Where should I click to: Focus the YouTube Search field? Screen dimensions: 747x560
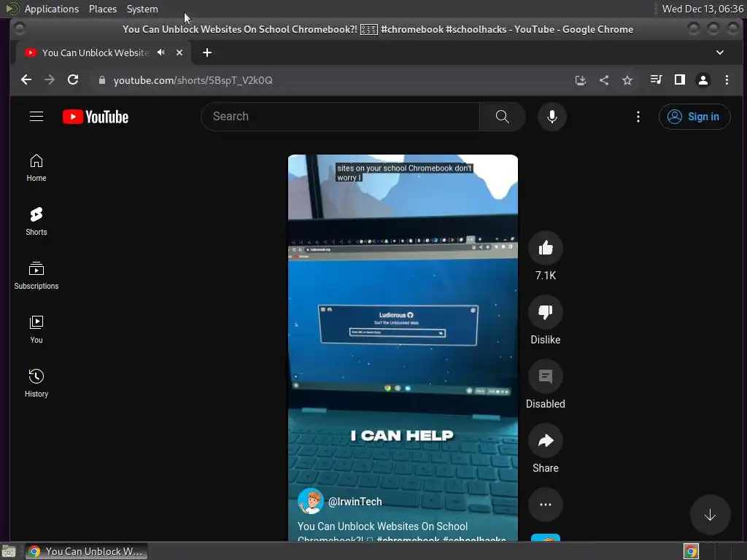tap(340, 117)
